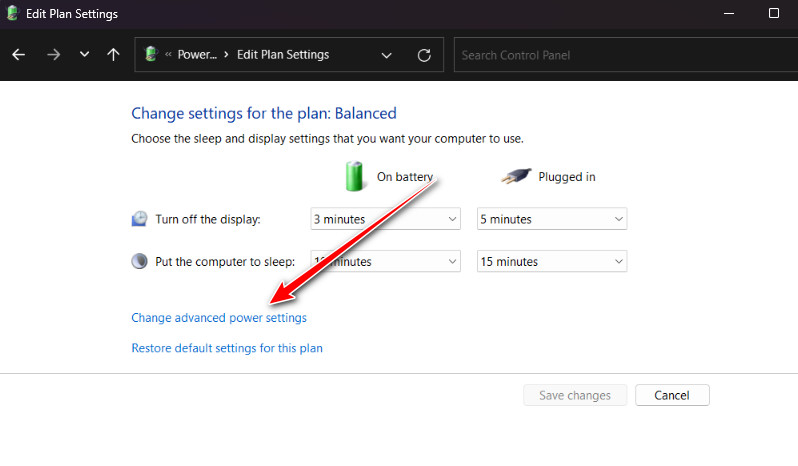Open the recent locations chevron
This screenshot has height=466, width=798.
pyautogui.click(x=84, y=54)
